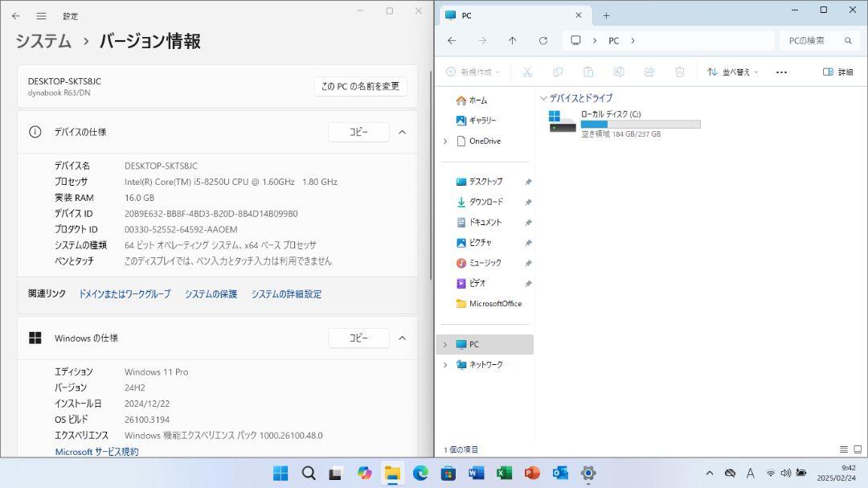Switch Explorer to details list view
This screenshot has width=868, height=488.
pyautogui.click(x=844, y=449)
